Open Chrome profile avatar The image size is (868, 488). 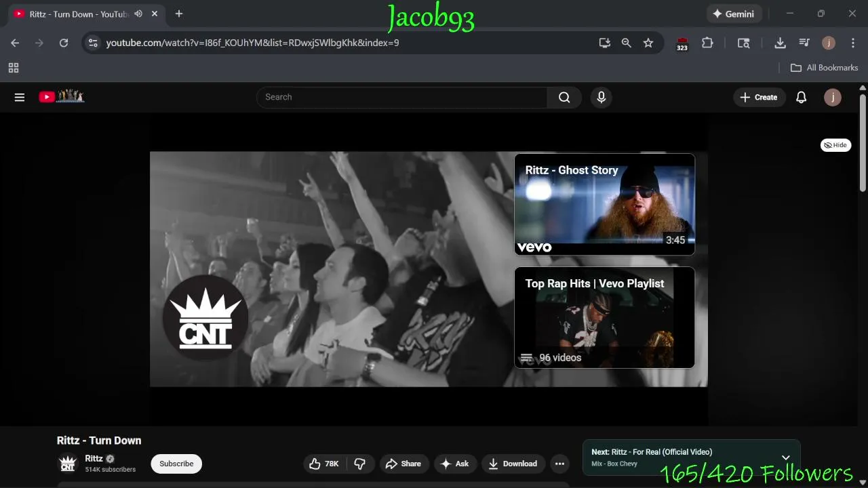point(829,43)
